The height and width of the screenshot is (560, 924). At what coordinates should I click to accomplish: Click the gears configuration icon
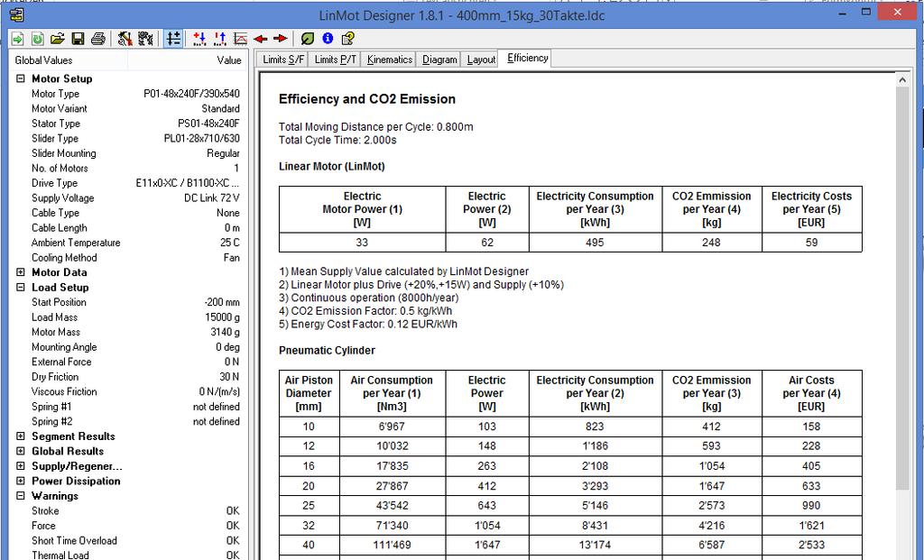pyautogui.click(x=145, y=39)
